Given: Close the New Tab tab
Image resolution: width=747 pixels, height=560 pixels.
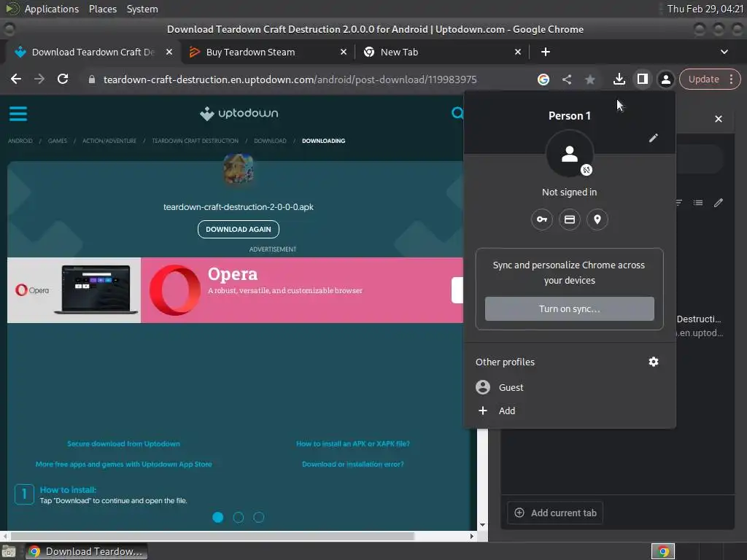Looking at the screenshot, I should tap(518, 52).
